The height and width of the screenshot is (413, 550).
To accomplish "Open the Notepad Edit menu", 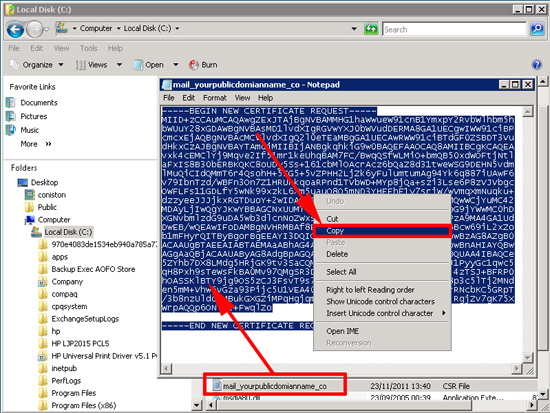I will (188, 98).
